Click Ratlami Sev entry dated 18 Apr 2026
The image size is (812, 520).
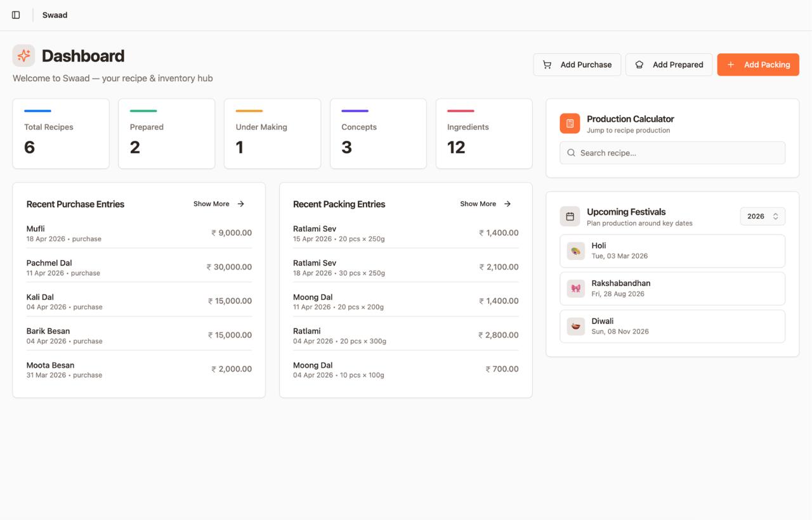[405, 268]
